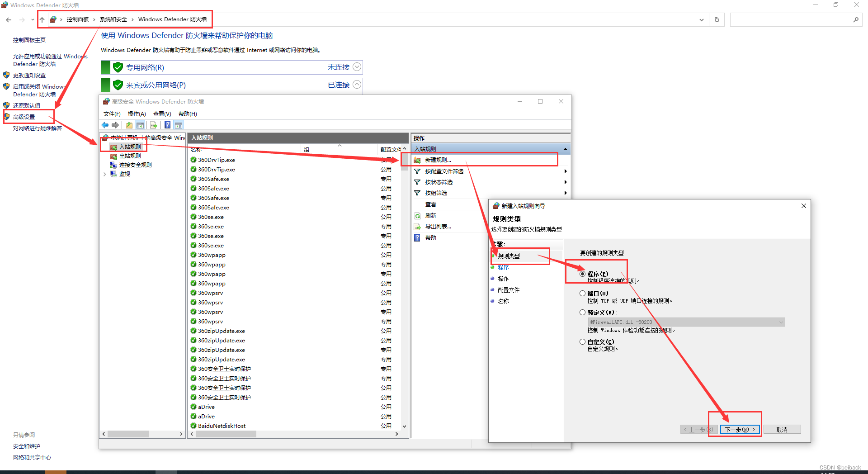
Task: Open the predefined rule dropdown @FirewallAPI.dll
Action: pos(686,322)
